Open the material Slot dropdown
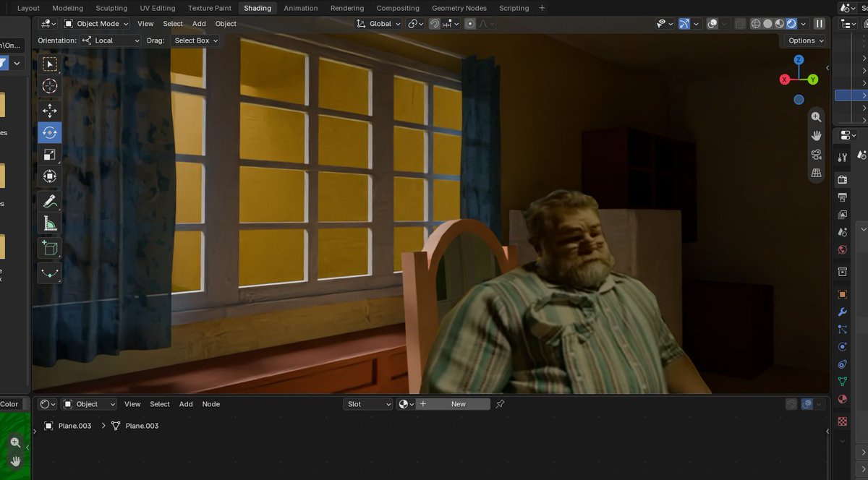This screenshot has height=480, width=868. coord(368,404)
